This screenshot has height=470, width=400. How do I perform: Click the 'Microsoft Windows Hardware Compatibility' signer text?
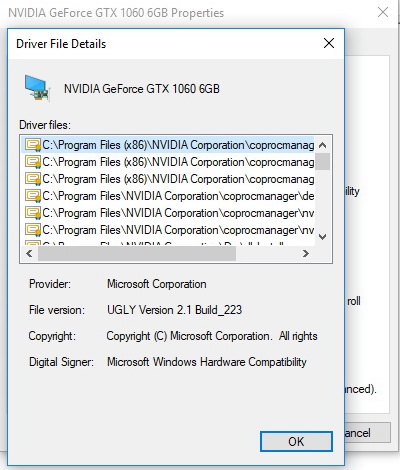point(207,362)
